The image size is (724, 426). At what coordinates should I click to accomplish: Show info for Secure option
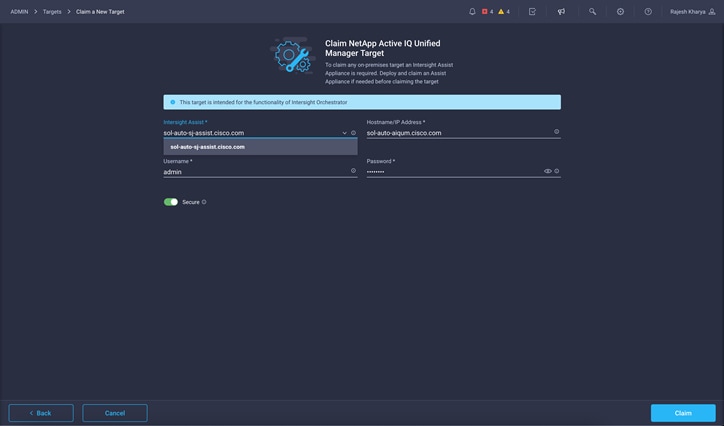(x=204, y=202)
